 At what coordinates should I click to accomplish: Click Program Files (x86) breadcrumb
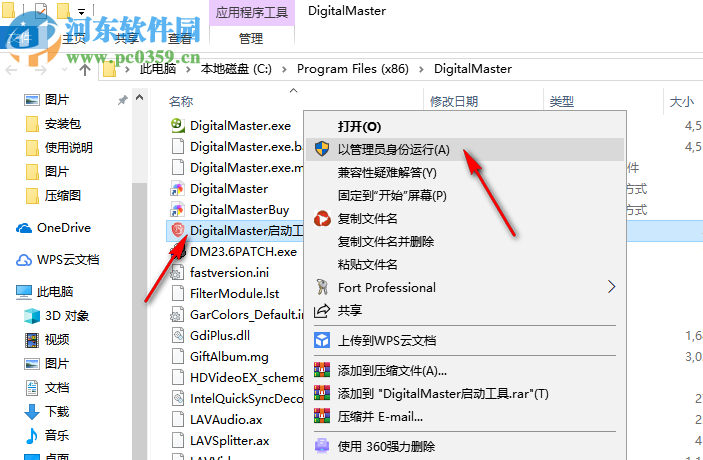[353, 69]
